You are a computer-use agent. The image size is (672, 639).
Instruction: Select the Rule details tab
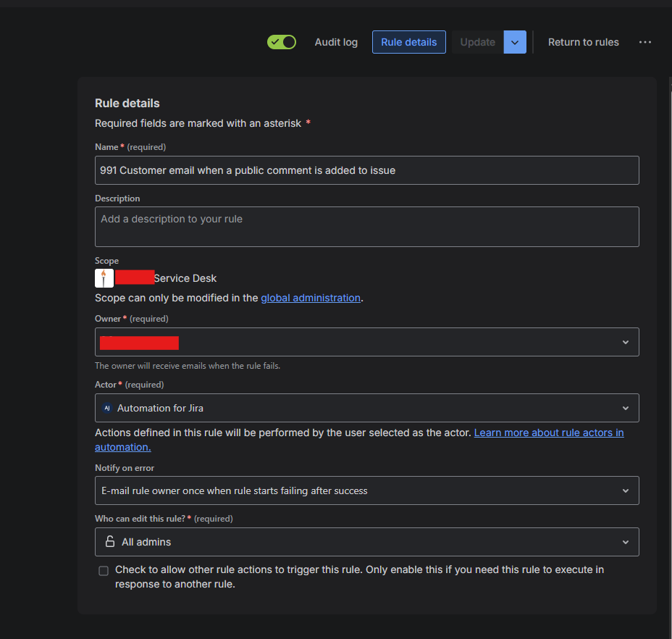(408, 42)
